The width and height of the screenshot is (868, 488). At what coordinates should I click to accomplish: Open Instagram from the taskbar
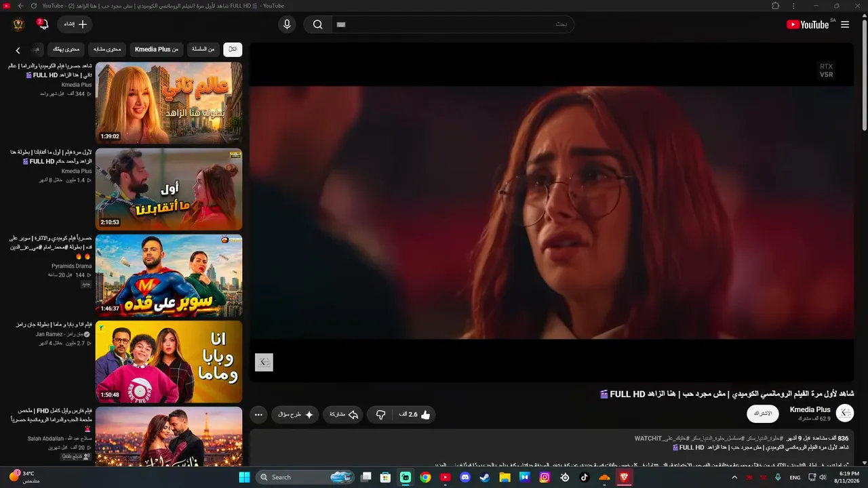point(545,477)
